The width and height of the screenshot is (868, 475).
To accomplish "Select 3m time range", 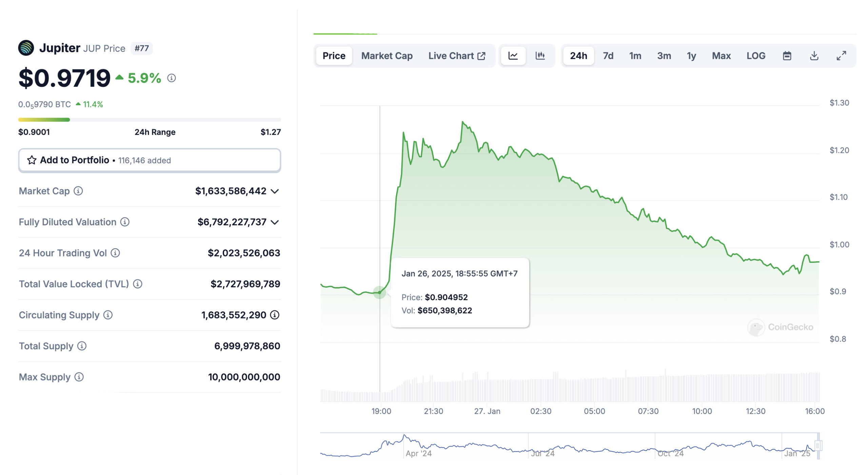I will tap(664, 56).
